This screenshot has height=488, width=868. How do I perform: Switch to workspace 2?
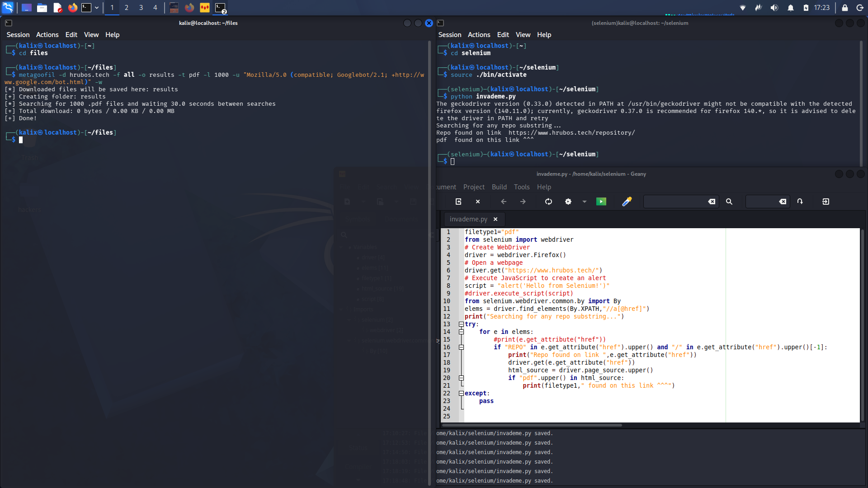point(127,8)
